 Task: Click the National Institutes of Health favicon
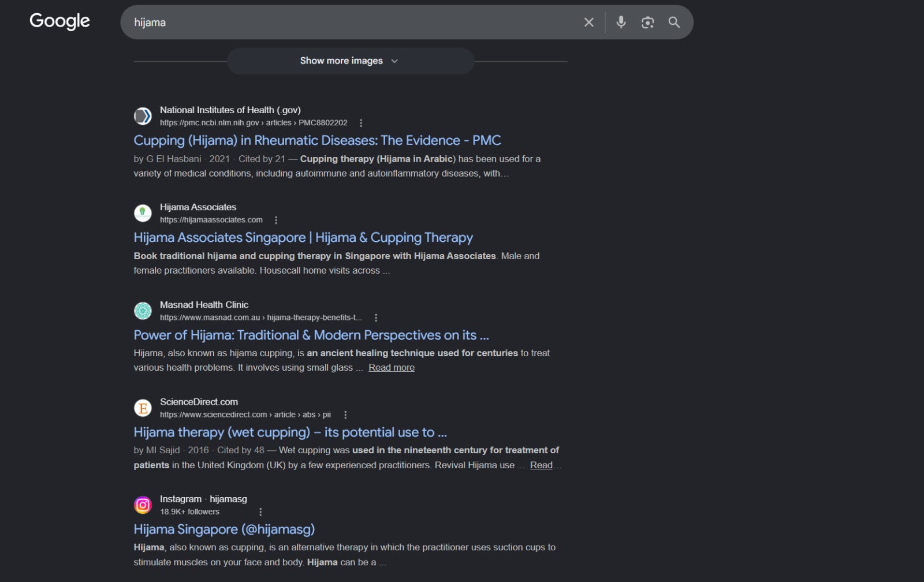[x=143, y=116]
